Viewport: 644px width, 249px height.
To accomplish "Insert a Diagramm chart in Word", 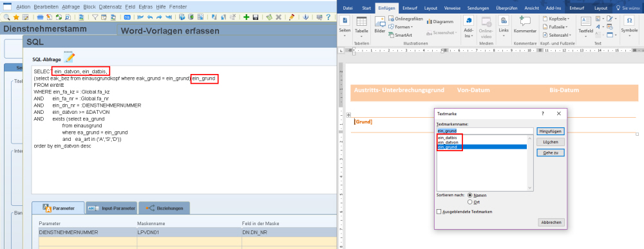I will click(x=440, y=21).
